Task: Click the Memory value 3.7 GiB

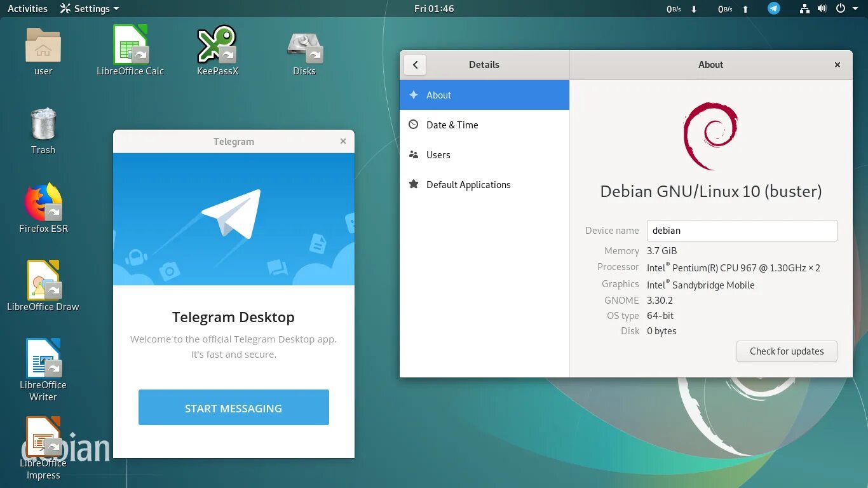Action: pos(662,251)
